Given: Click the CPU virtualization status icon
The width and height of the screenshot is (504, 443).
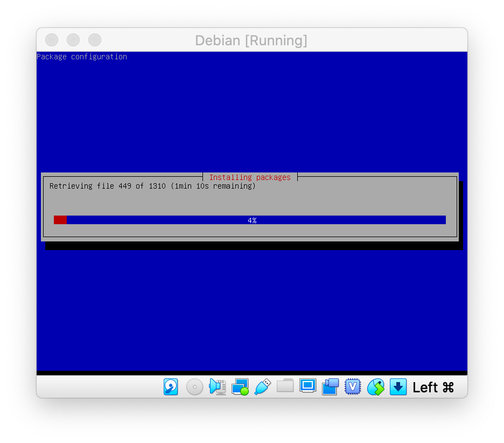Looking at the screenshot, I should (x=353, y=386).
